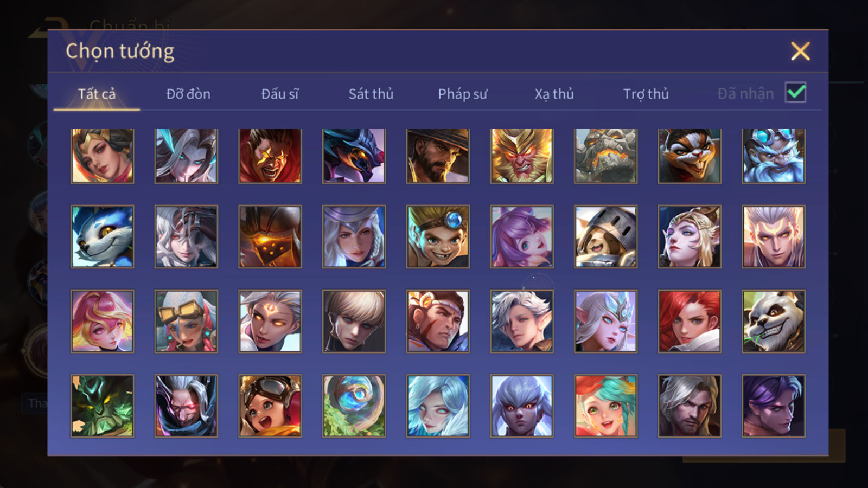This screenshot has width=868, height=488.
Task: Select the panda hero portrait
Action: 774,321
